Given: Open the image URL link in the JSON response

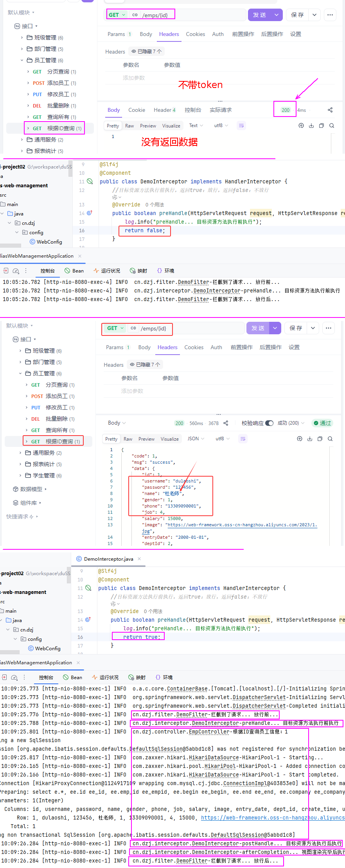Looking at the screenshot, I should click(x=241, y=525).
